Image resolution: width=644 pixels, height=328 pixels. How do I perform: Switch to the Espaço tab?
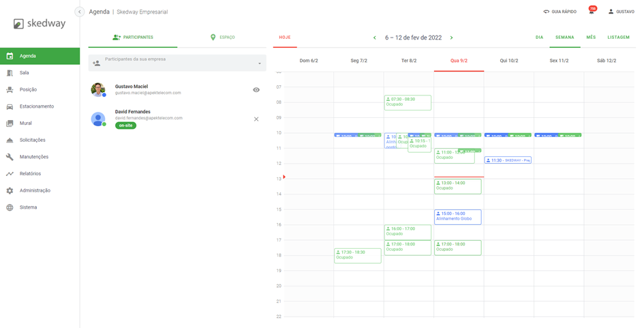[x=222, y=38]
